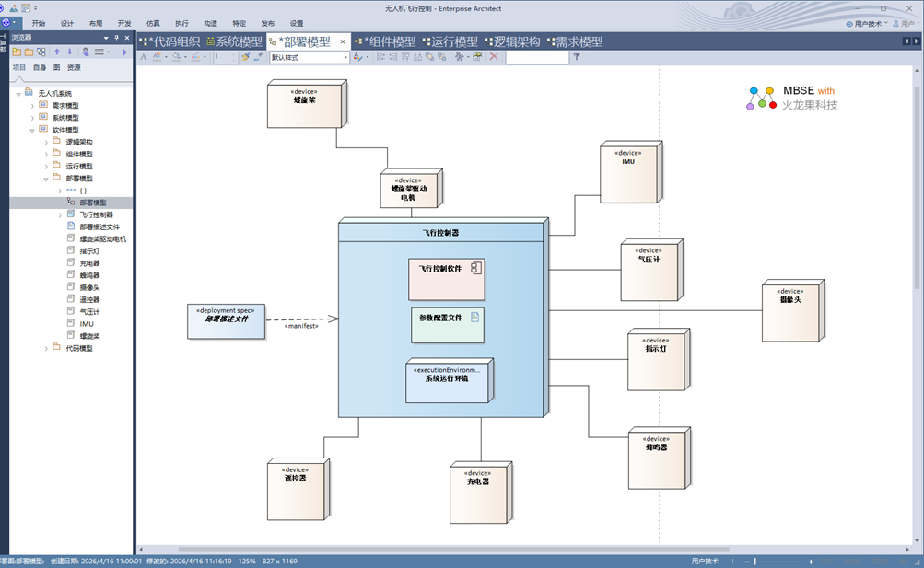
Task: Click the new package icon in browser toolbar
Action: coord(17,52)
